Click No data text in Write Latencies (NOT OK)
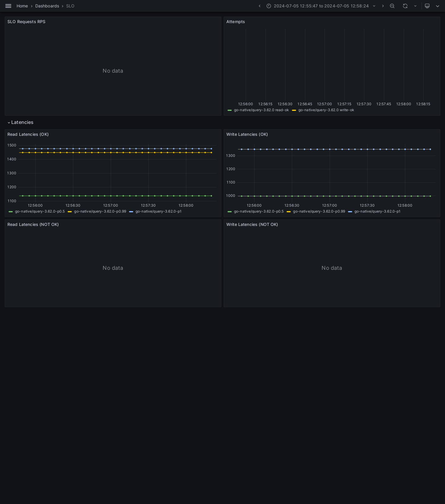 [332, 268]
